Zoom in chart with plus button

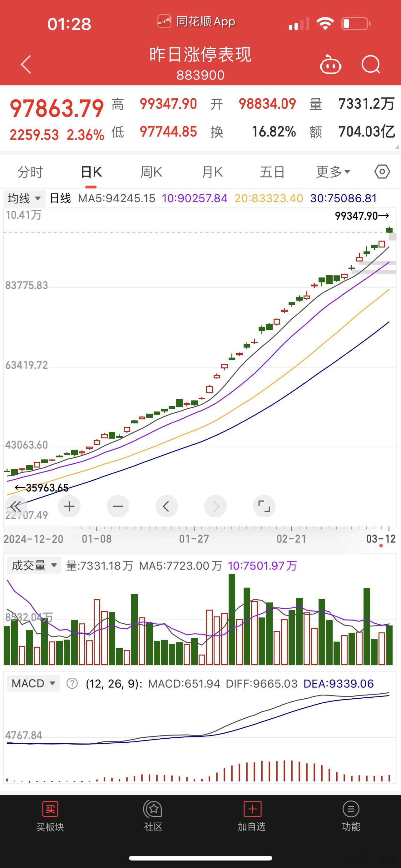[x=69, y=506]
